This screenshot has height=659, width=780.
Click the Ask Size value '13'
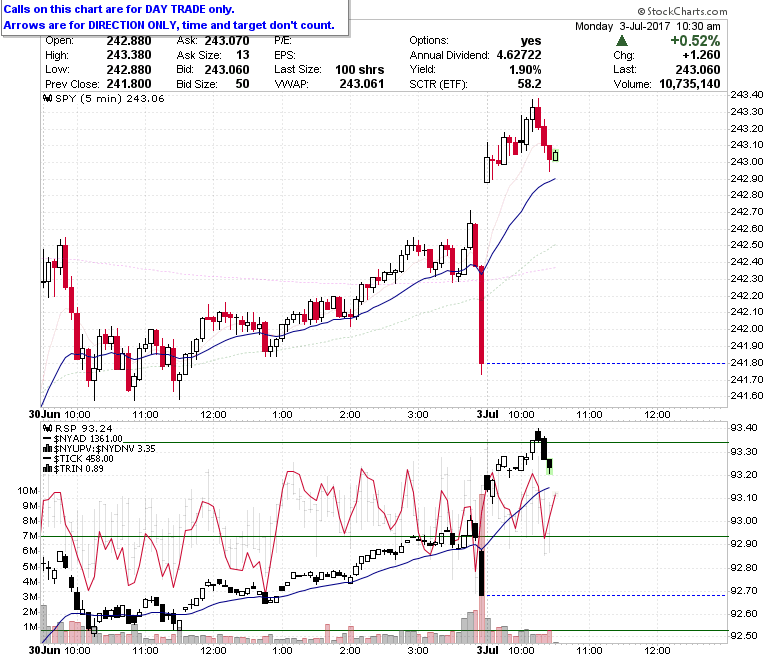point(243,55)
